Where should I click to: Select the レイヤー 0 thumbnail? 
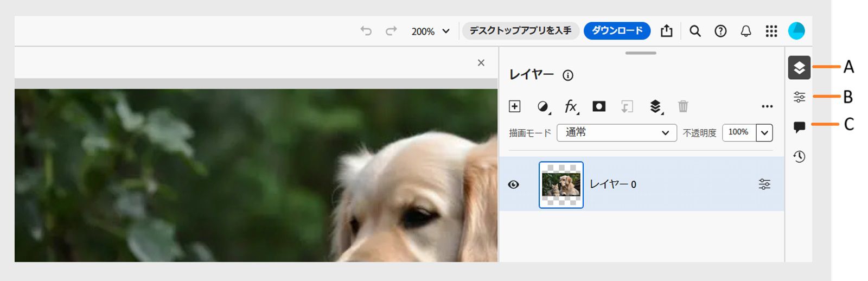coord(561,184)
